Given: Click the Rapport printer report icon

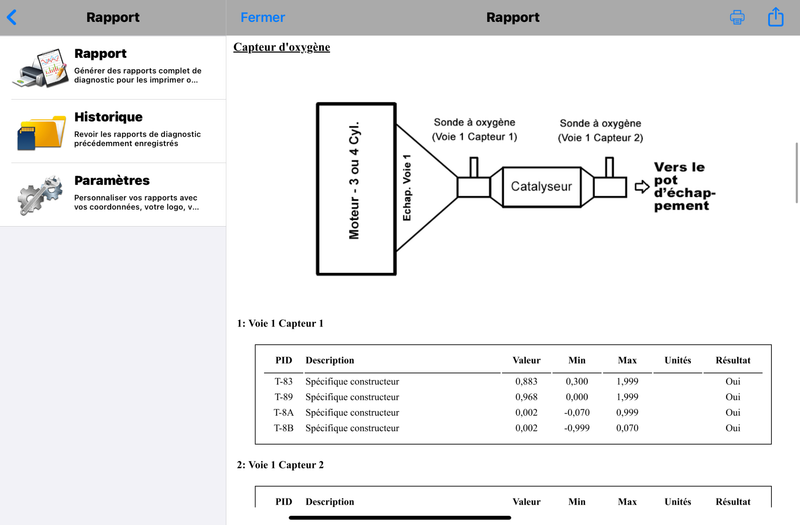Looking at the screenshot, I should pyautogui.click(x=40, y=68).
